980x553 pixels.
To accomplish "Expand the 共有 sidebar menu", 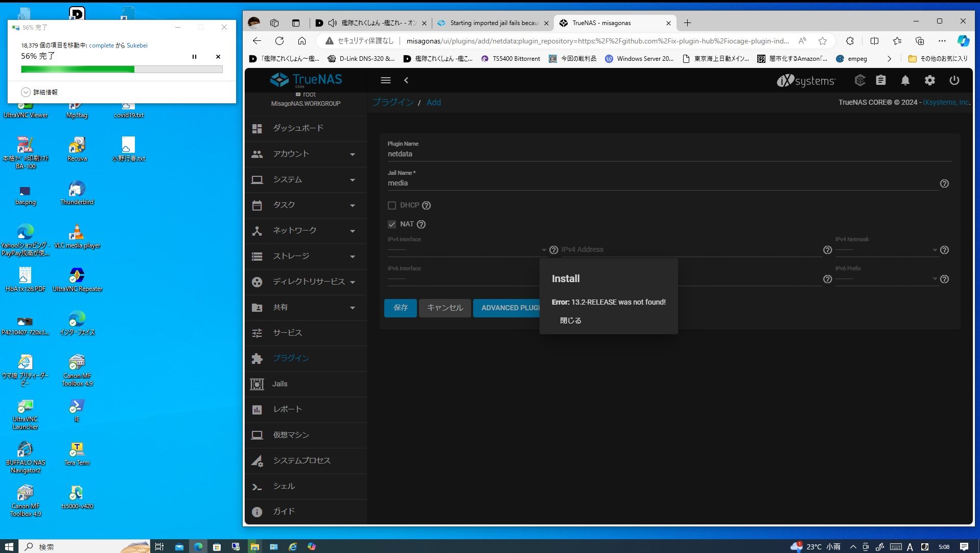I will (x=306, y=307).
